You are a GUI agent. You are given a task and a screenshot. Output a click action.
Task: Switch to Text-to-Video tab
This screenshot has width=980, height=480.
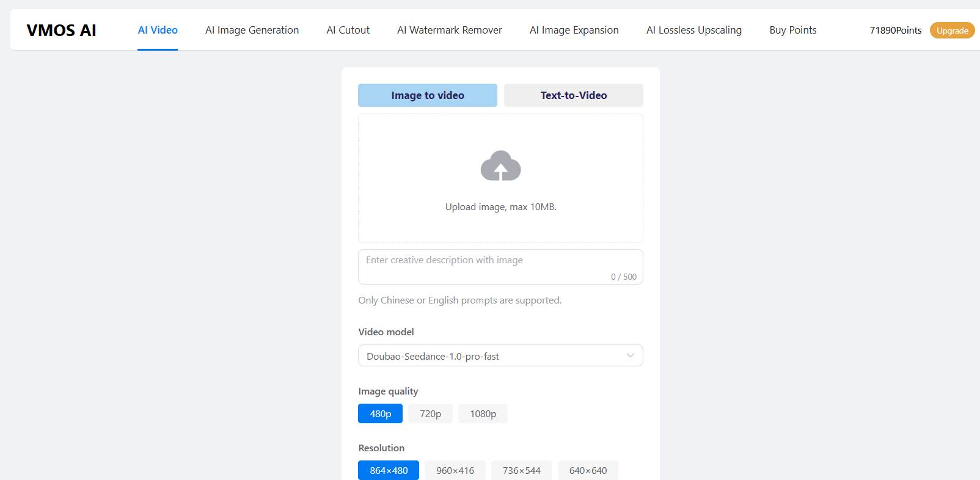pyautogui.click(x=573, y=95)
